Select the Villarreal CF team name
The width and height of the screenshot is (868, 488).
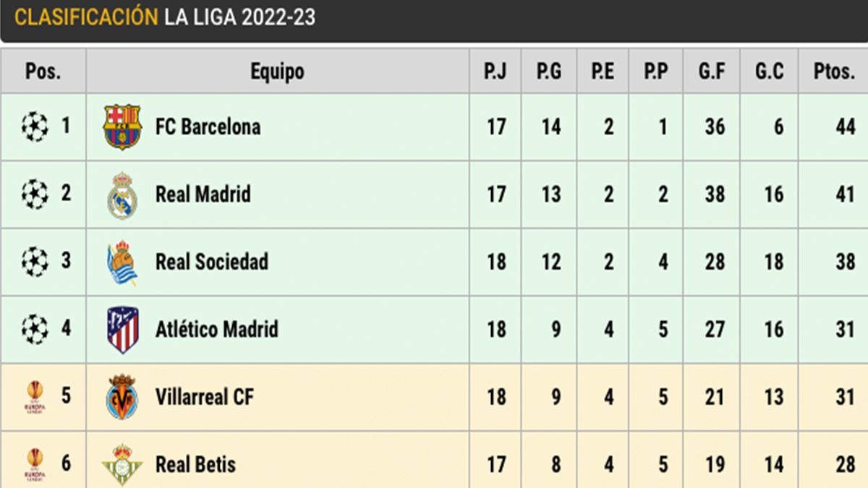pyautogui.click(x=204, y=397)
